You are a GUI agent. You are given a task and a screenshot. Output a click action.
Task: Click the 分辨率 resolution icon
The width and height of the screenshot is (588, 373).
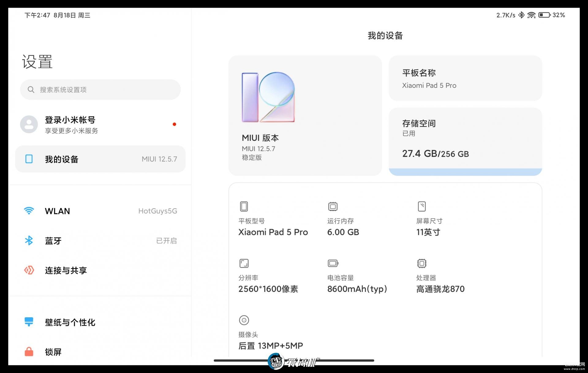[244, 263]
